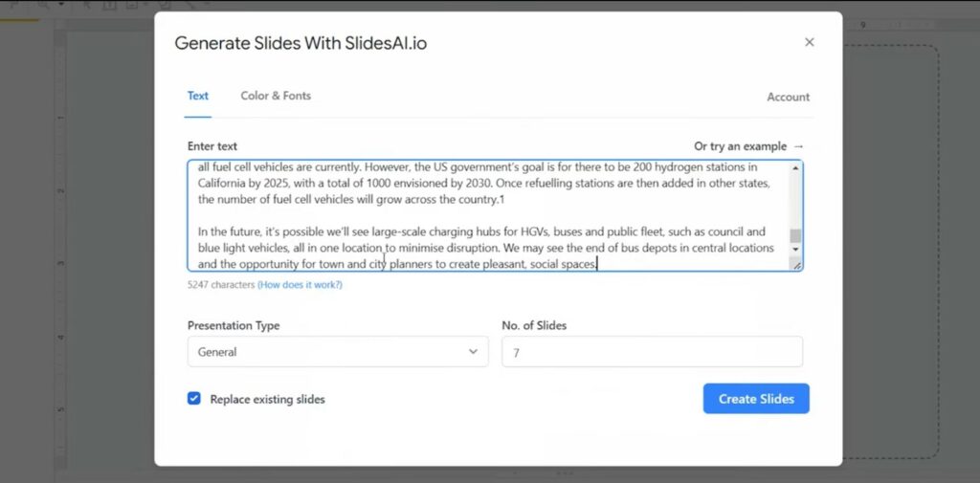980x483 pixels.
Task: Click the Create Slides button
Action: coord(756,399)
